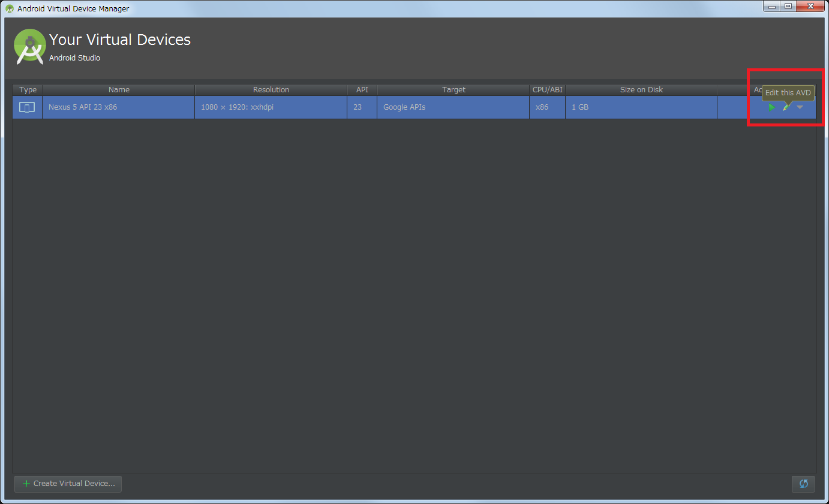Click the title bar Android icon

(10, 8)
